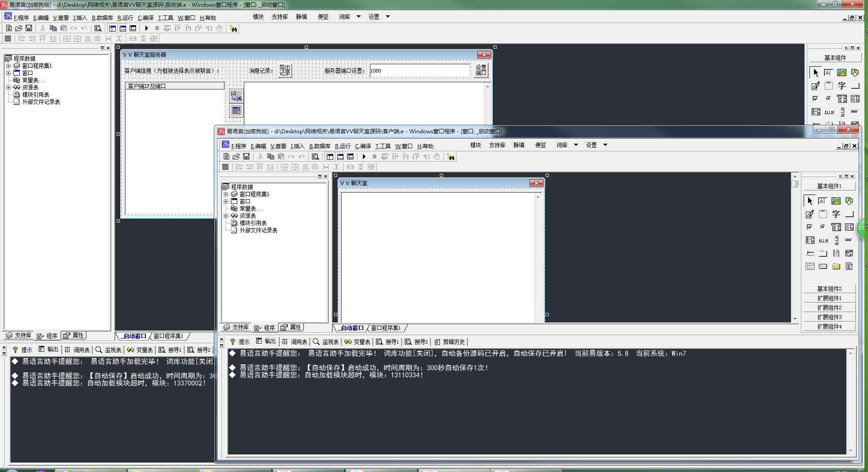This screenshot has height=472, width=868.
Task: Click 设置端口 button on server form
Action: pos(481,70)
